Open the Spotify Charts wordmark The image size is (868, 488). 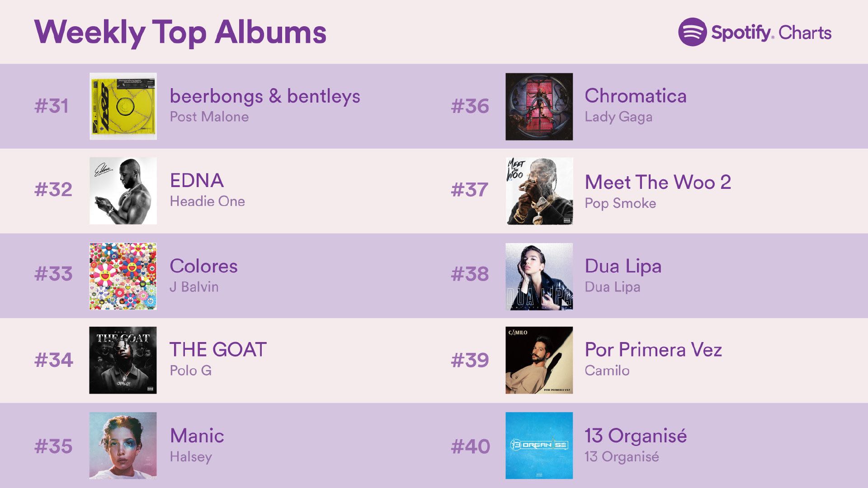pos(771,33)
